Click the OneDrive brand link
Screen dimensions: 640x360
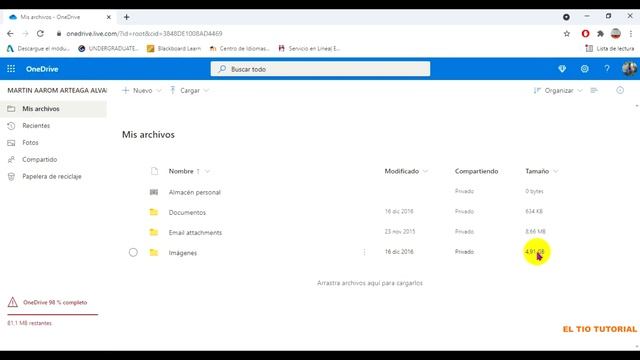[x=42, y=69]
